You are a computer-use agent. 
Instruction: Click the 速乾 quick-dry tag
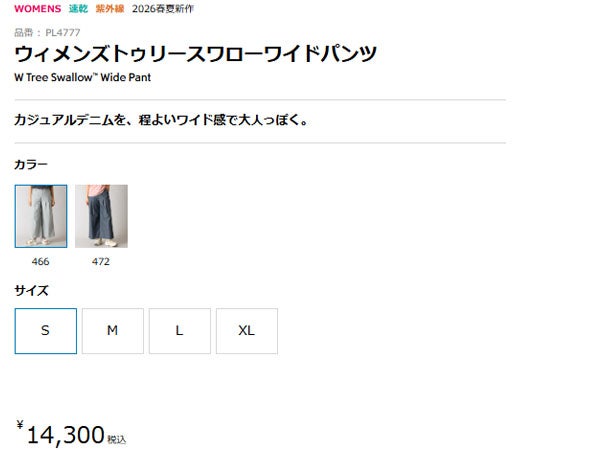coord(78,9)
